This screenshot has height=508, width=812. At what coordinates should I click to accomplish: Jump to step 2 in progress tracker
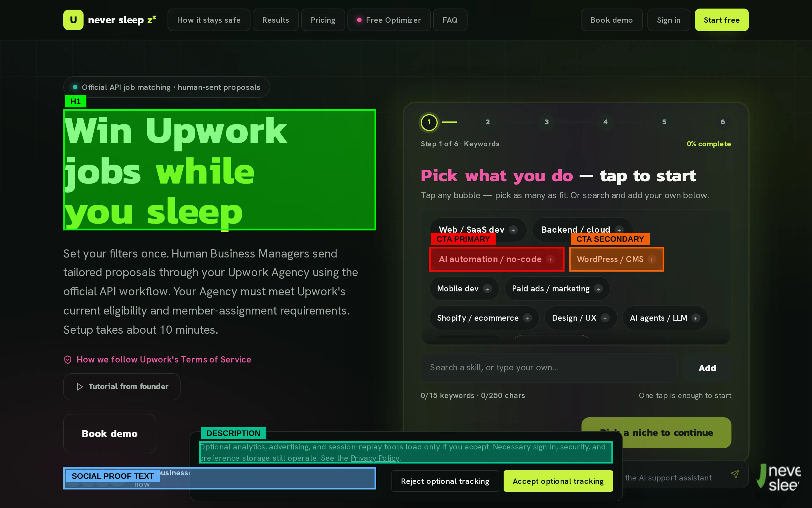[488, 122]
